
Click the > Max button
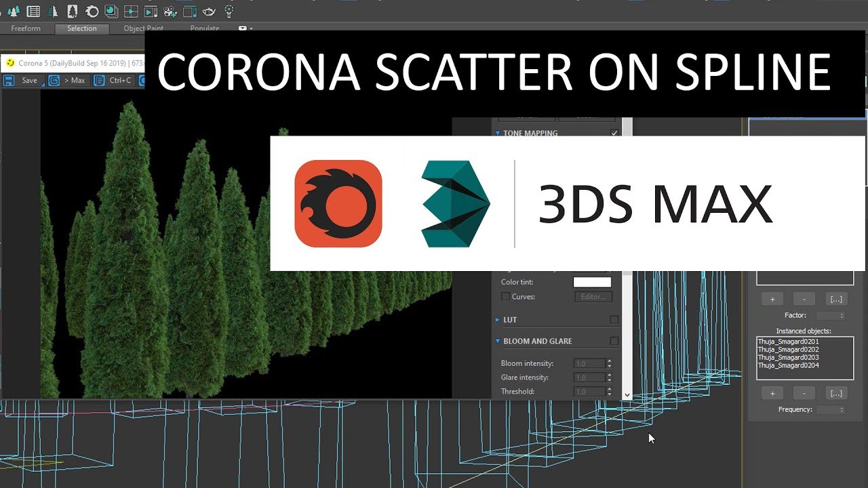tap(68, 80)
